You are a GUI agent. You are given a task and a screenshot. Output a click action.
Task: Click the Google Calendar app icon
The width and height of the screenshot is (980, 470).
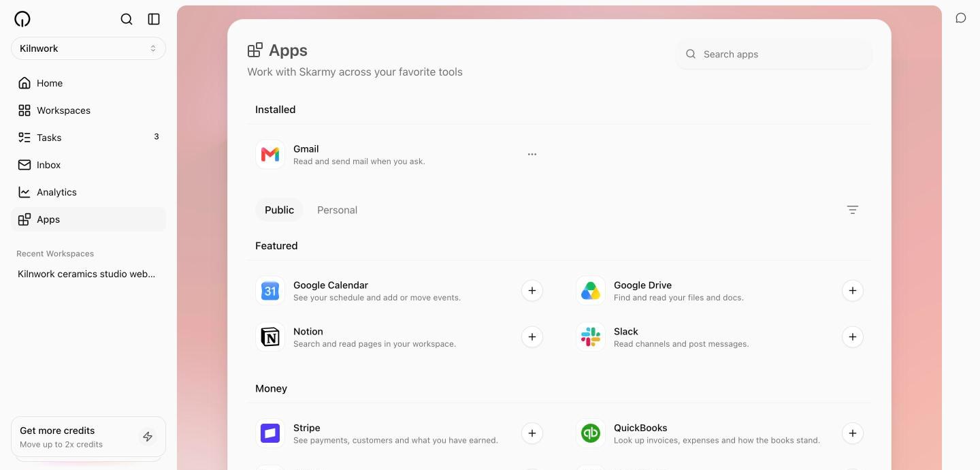click(x=270, y=291)
